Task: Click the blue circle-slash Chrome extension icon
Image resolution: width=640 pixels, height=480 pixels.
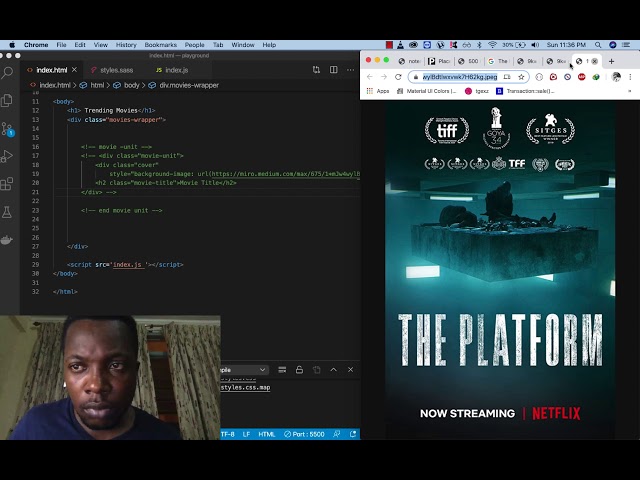Action: tap(567, 77)
